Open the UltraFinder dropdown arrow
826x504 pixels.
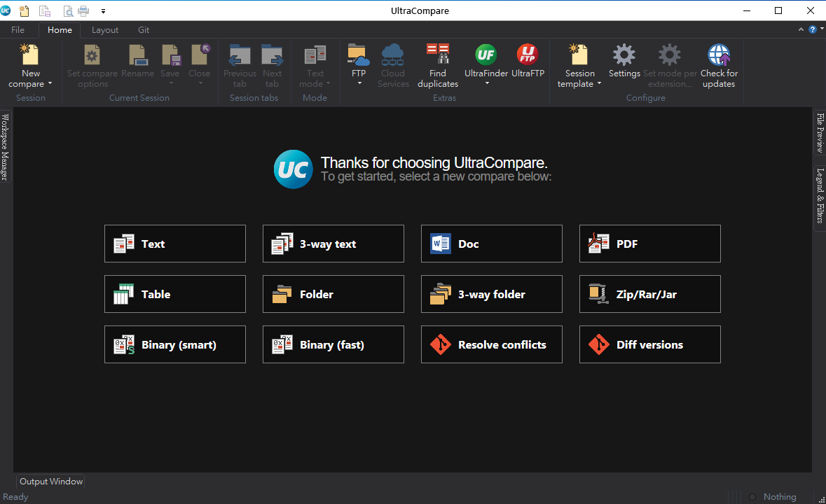point(486,83)
